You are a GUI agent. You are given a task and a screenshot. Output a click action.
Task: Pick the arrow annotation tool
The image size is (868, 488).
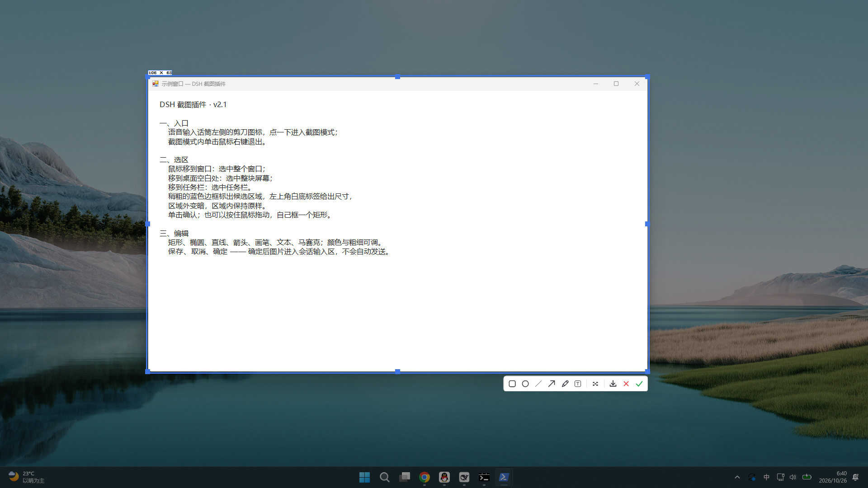(x=552, y=384)
